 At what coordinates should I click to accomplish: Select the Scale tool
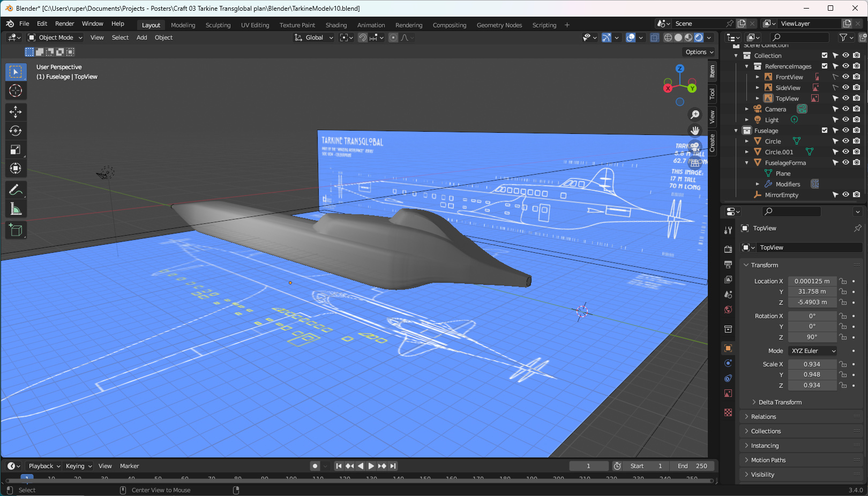(16, 150)
